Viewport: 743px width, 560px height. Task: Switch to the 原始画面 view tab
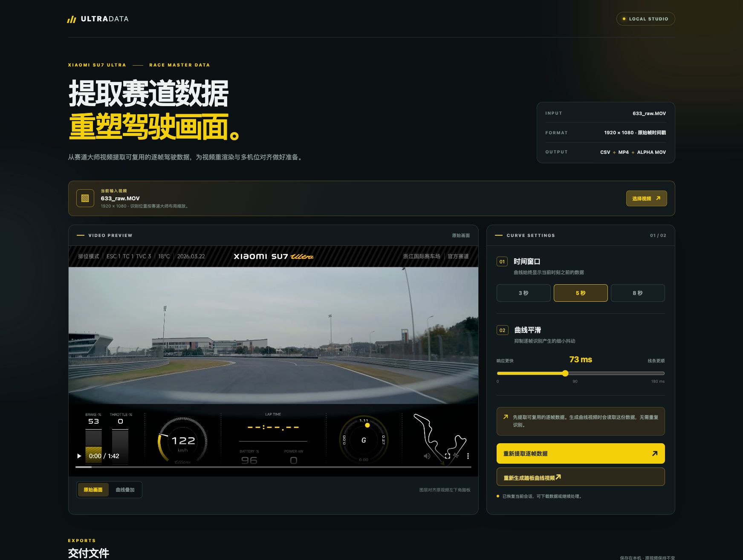point(93,490)
